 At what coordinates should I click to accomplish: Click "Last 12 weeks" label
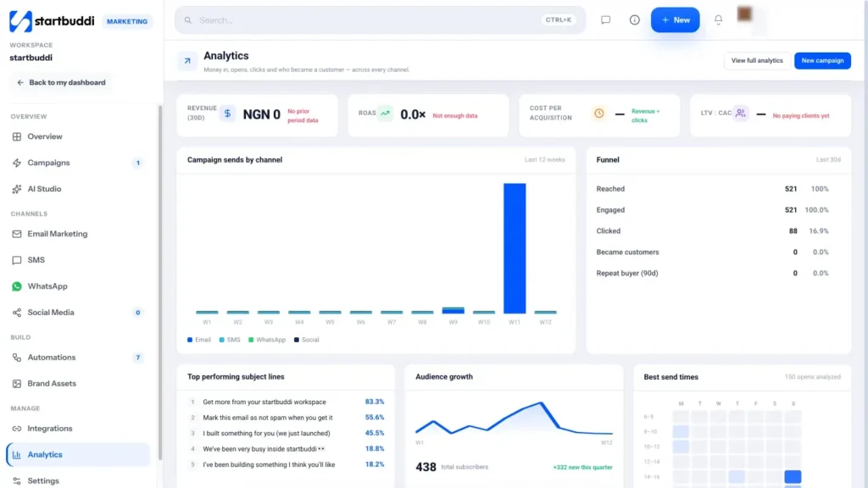(545, 160)
